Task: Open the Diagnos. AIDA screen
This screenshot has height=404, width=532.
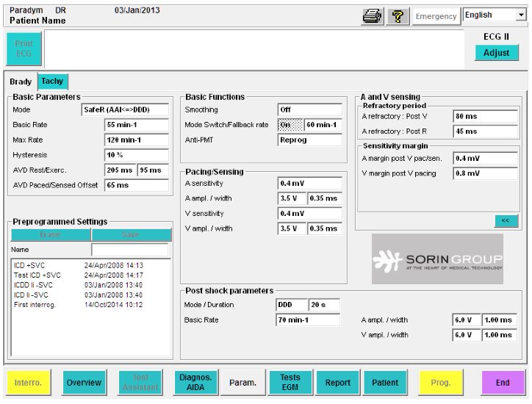Action: tap(195, 383)
